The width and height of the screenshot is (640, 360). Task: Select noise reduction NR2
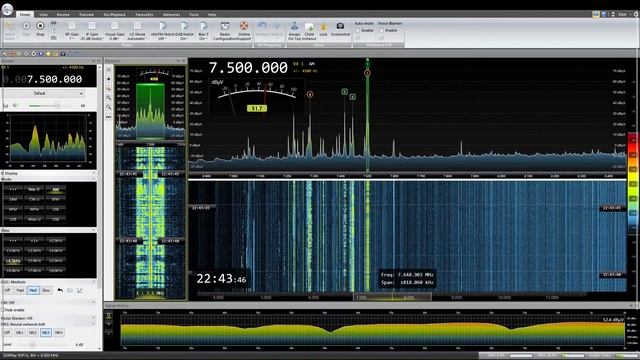(x=33, y=333)
